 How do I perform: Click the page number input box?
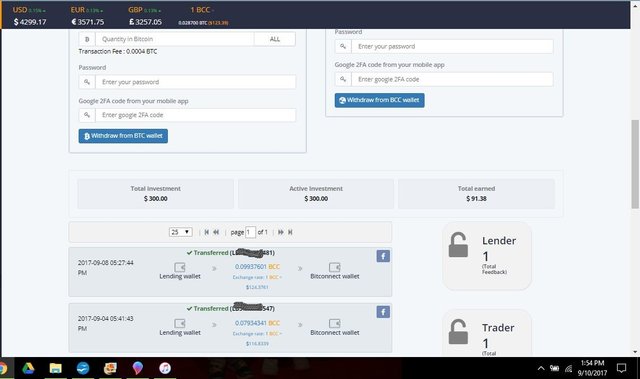click(250, 232)
